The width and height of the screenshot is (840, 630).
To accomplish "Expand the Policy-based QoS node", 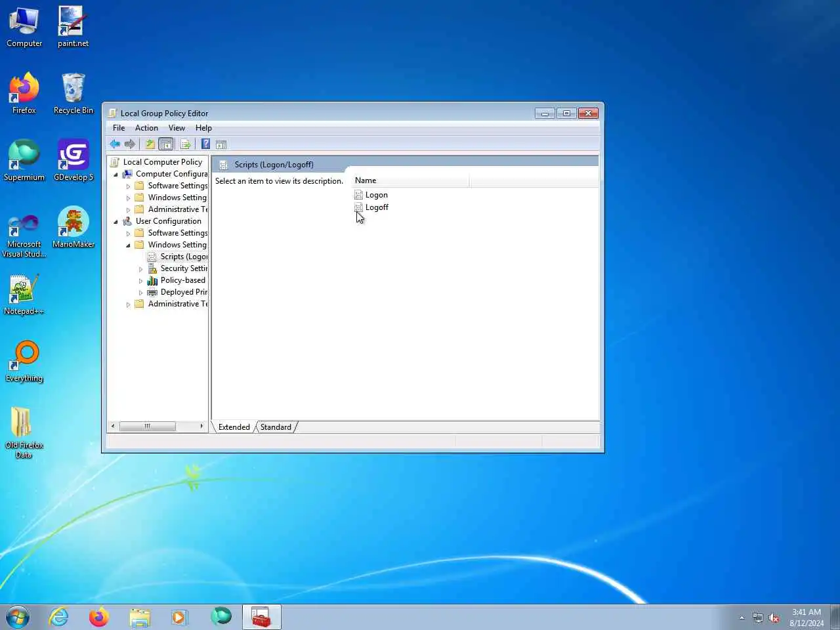I will point(141,281).
